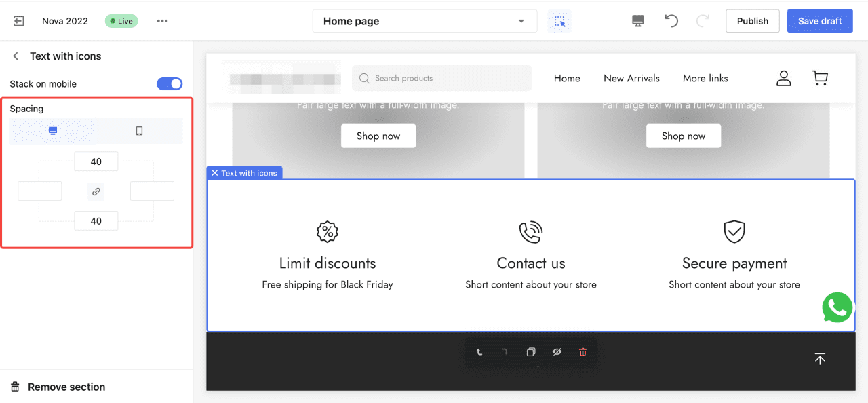Switch to desktop preview icon in top bar

click(638, 21)
